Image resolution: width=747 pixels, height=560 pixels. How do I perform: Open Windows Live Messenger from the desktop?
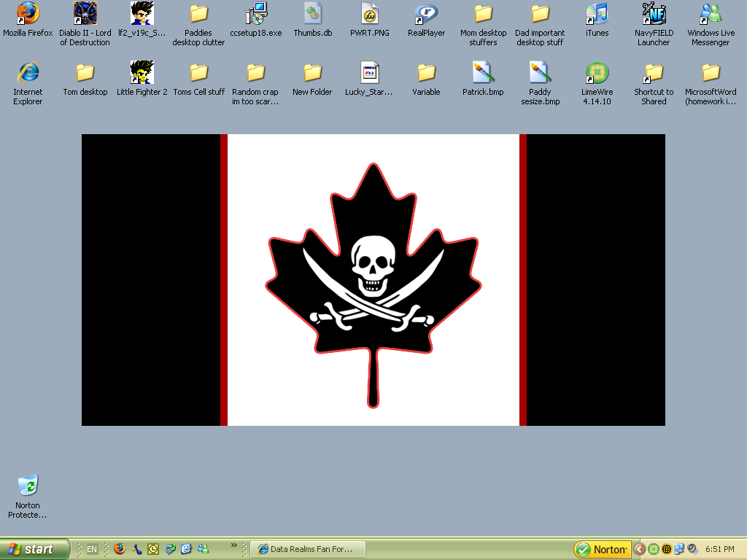(x=711, y=14)
